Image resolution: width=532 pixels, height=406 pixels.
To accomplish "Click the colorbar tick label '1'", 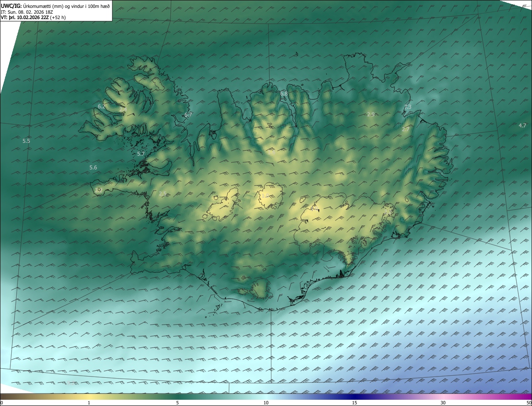I will pos(89,403).
